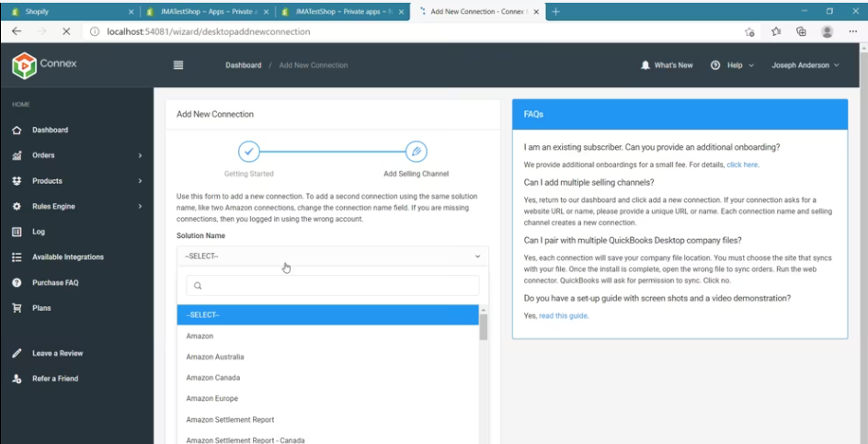
Task: Open Available Integrations in the sidebar
Action: [67, 257]
